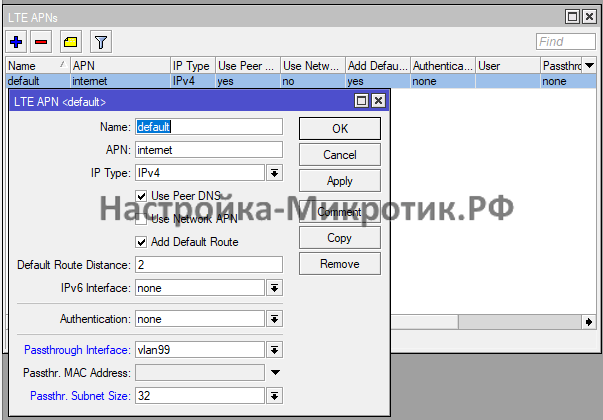
Task: Click the IPv6 Interface value field
Action: (200, 288)
